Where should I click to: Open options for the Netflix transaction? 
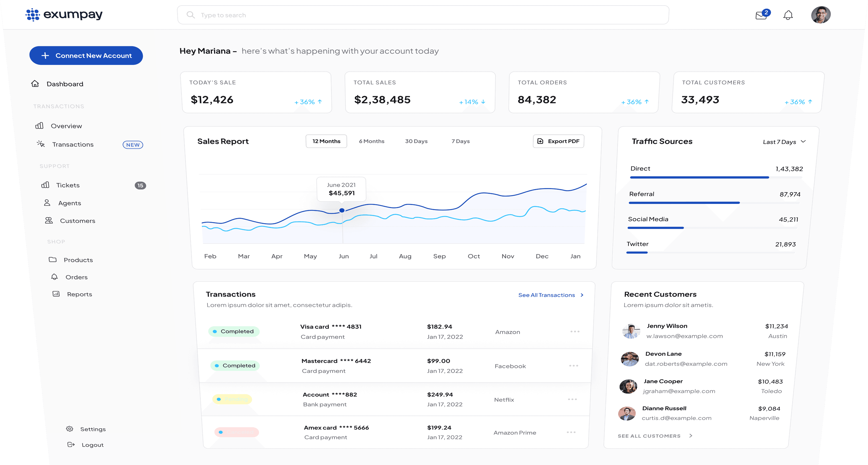pos(573,399)
